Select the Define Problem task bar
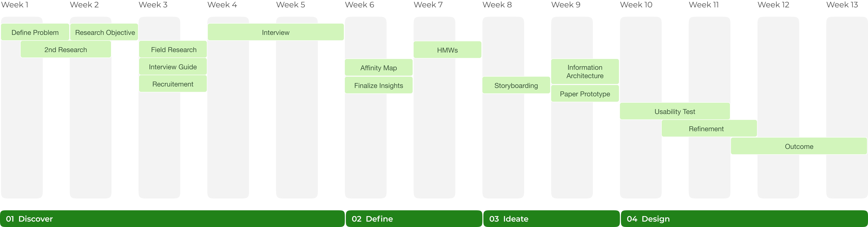 35,32
